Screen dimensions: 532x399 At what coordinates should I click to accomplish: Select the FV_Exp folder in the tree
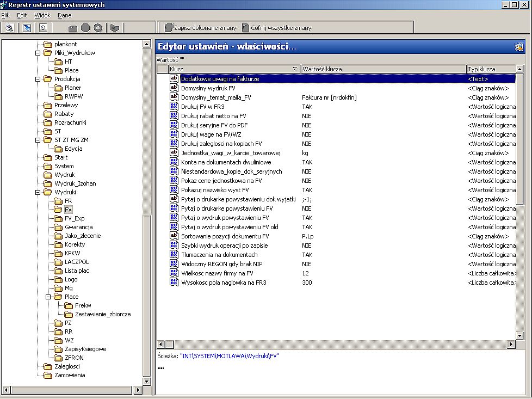pos(75,218)
